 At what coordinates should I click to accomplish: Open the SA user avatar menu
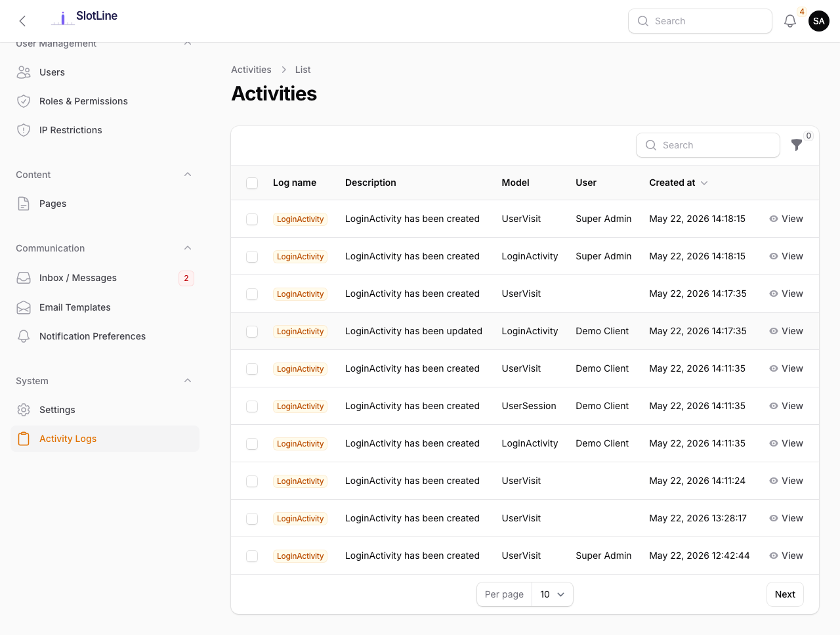pyautogui.click(x=819, y=21)
